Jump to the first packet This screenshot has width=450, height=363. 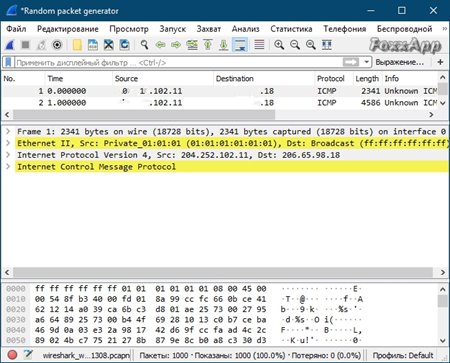208,45
